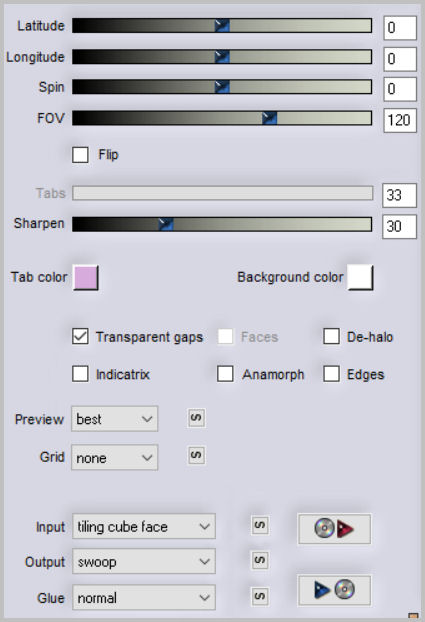The width and height of the screenshot is (425, 622).
Task: Open the Glue mode dropdown
Action: tap(144, 597)
